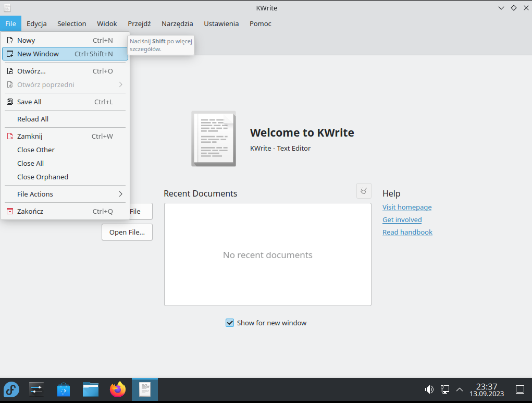The height and width of the screenshot is (403, 532).
Task: Launch Discover software store from taskbar
Action: 64,389
